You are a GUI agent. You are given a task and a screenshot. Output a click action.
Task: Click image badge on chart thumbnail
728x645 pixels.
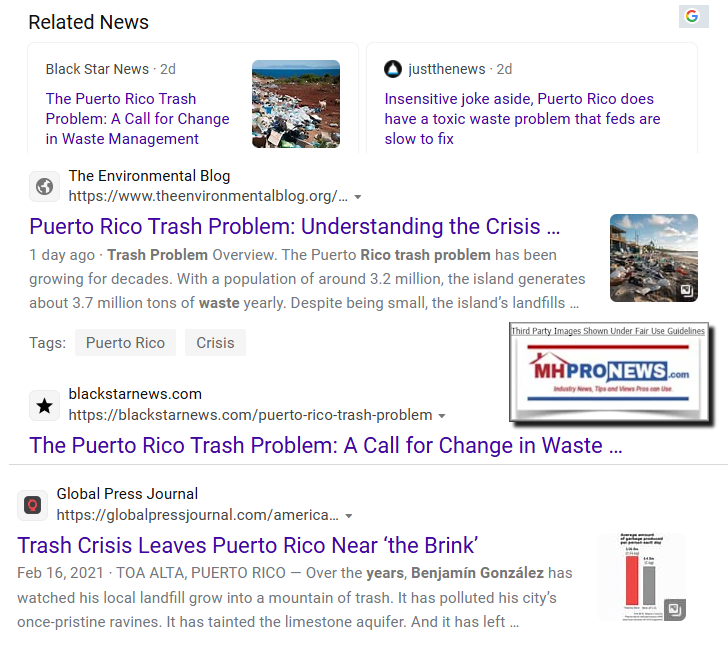pyautogui.click(x=675, y=609)
